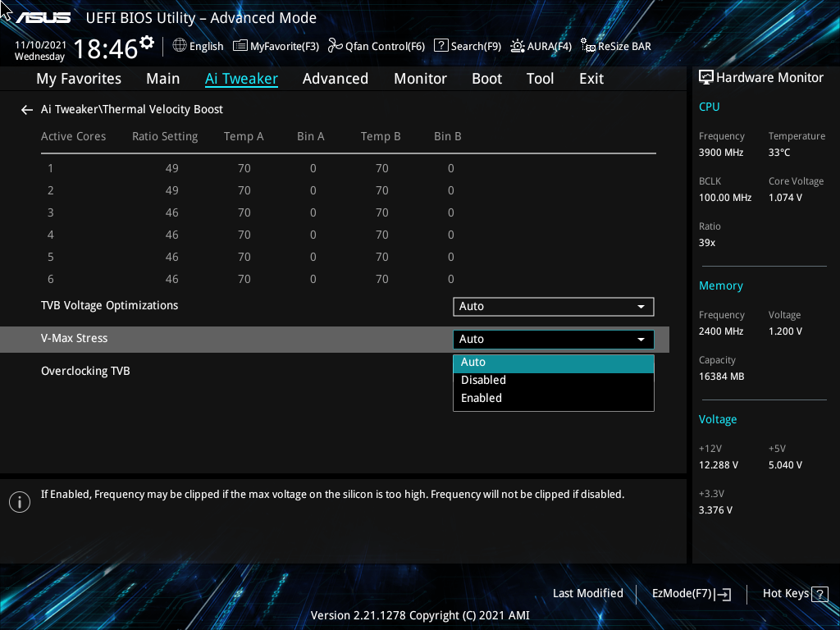Screen dimensions: 840x630
Task: Click the ASUS logo
Action: 43,18
